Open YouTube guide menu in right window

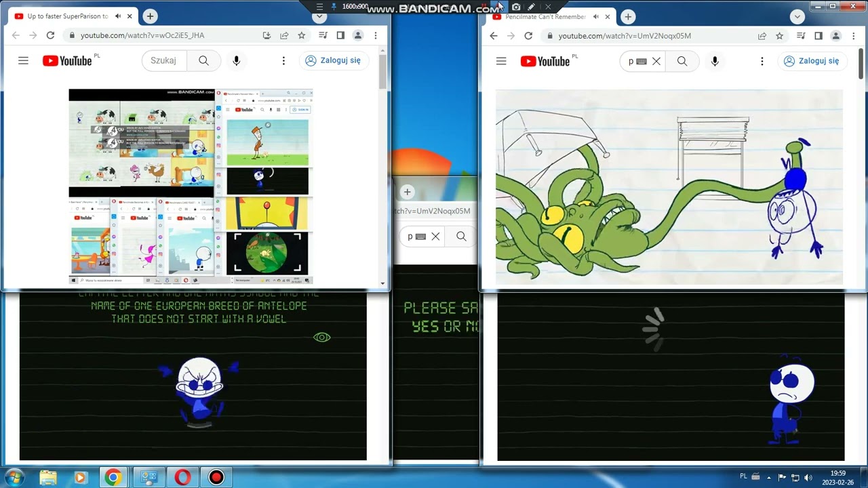click(x=501, y=61)
